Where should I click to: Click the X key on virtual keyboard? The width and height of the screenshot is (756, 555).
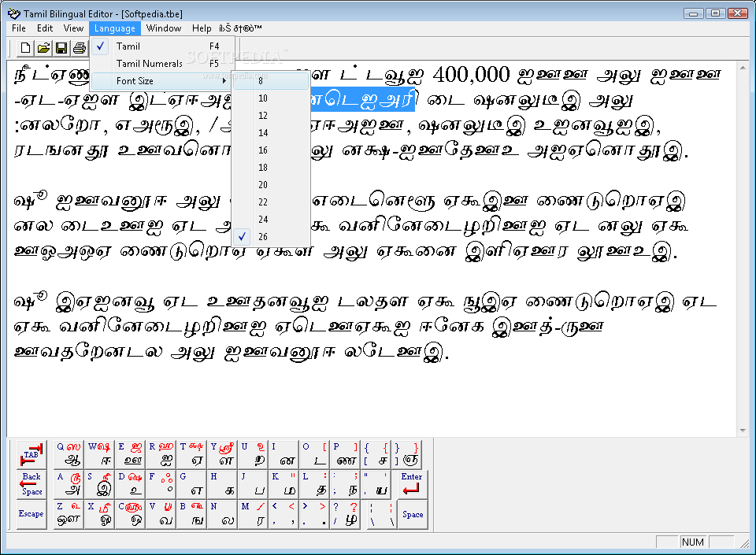(99, 514)
